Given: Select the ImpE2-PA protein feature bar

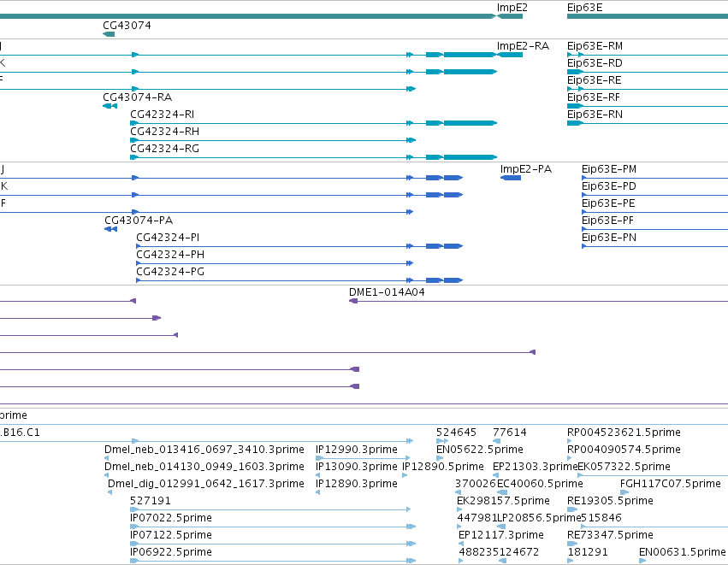Looking at the screenshot, I should tap(511, 178).
